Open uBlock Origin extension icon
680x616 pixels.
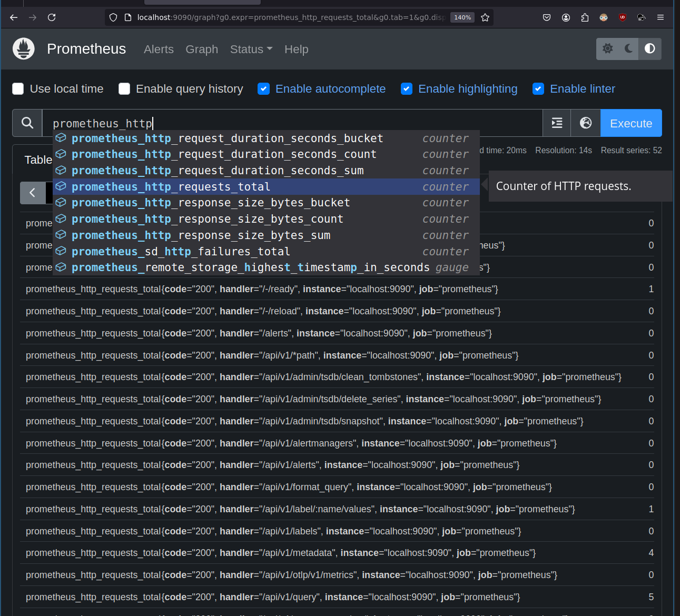(623, 17)
